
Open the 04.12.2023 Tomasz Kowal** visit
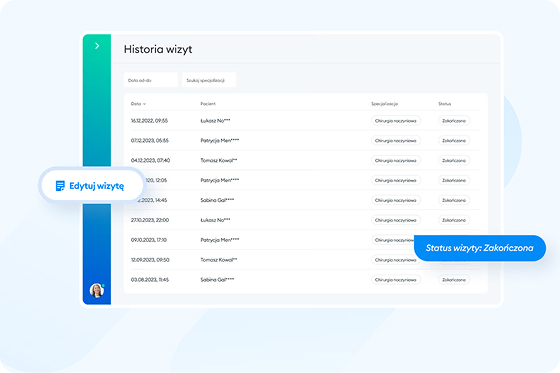[305, 160]
